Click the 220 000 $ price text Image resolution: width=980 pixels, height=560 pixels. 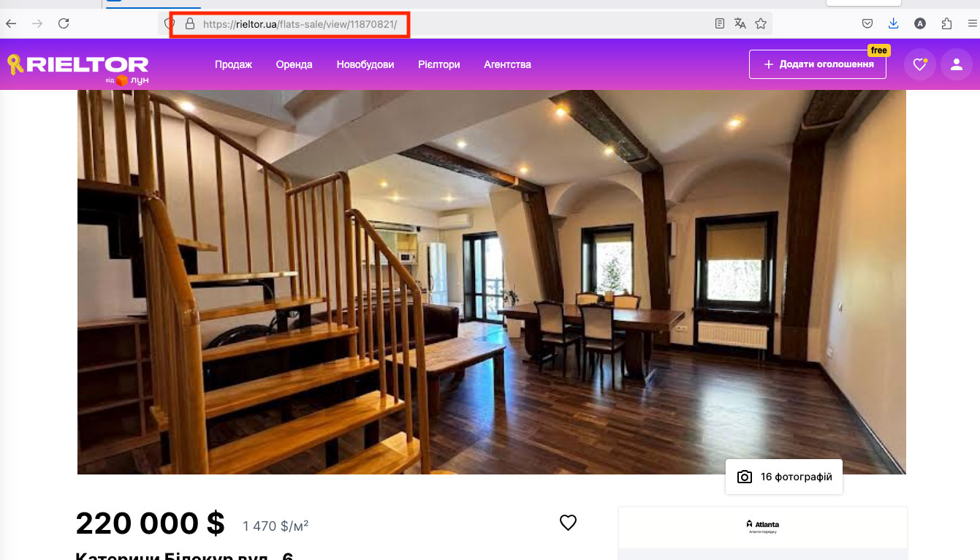tap(150, 523)
